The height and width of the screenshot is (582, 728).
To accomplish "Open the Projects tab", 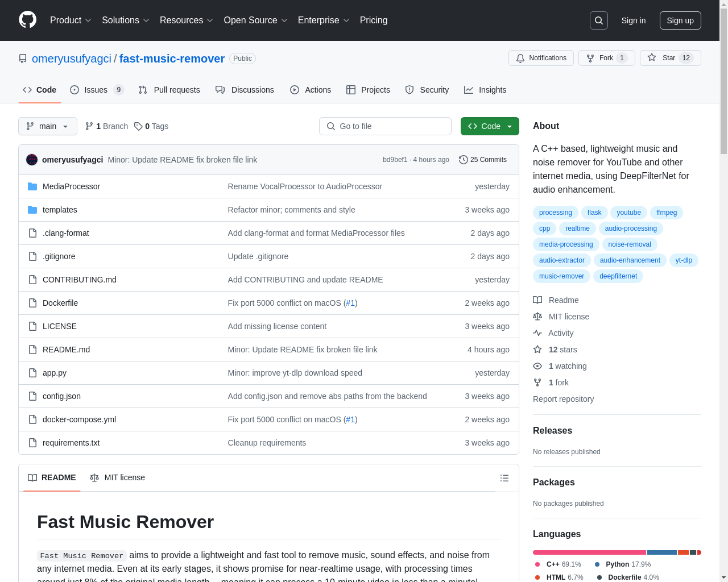I will (368, 90).
